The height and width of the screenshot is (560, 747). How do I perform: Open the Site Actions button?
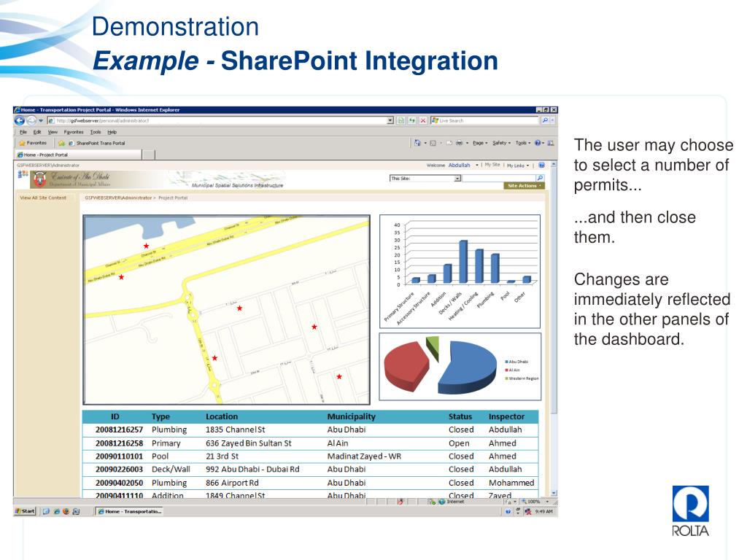[524, 186]
